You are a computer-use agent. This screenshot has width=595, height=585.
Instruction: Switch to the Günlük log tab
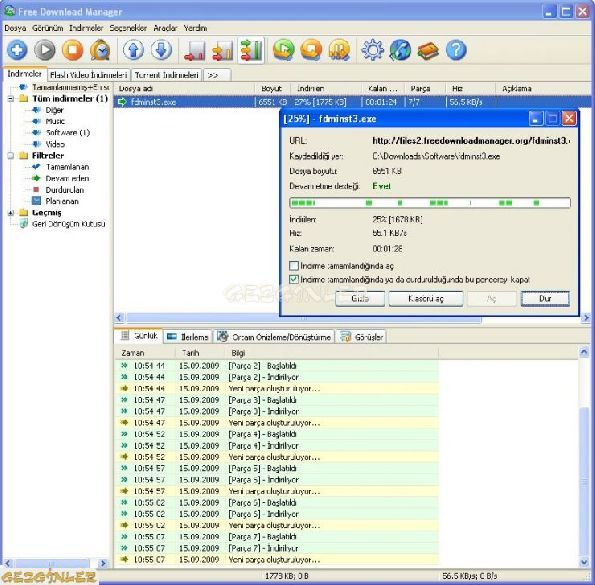click(139, 336)
